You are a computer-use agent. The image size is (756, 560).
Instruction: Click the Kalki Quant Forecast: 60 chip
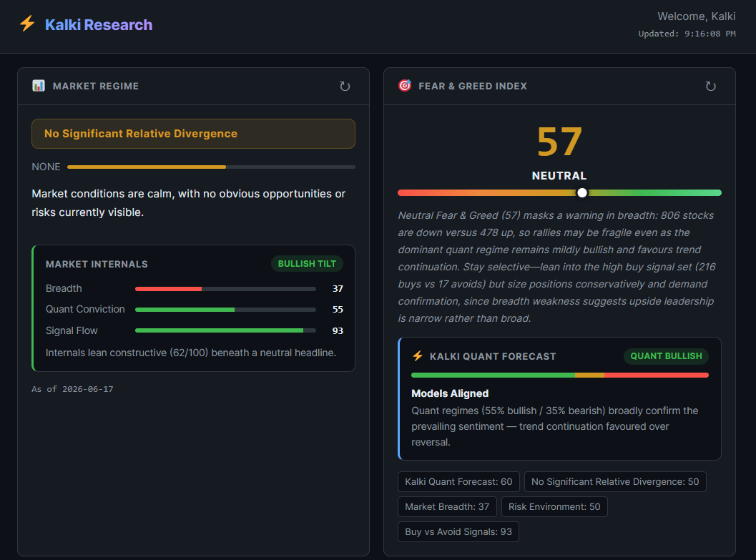458,481
